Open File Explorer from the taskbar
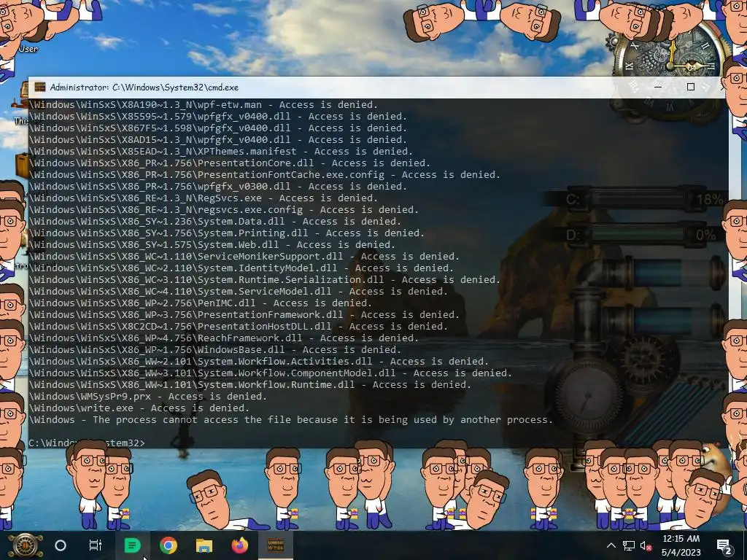 [x=204, y=545]
